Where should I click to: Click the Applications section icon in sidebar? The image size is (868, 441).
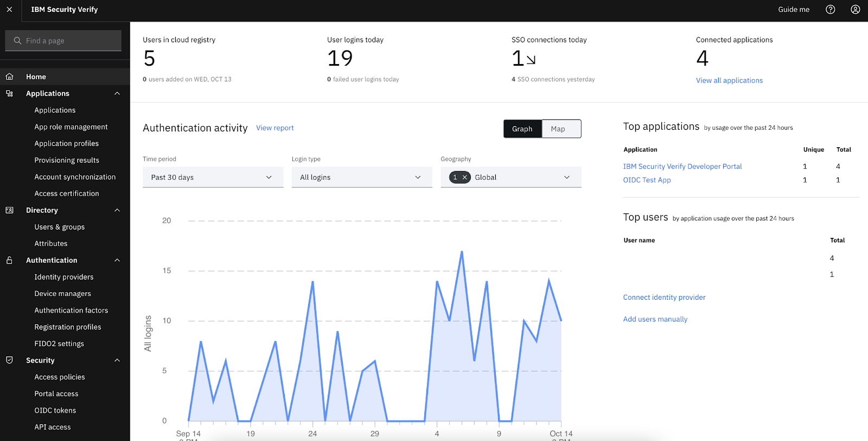9,93
